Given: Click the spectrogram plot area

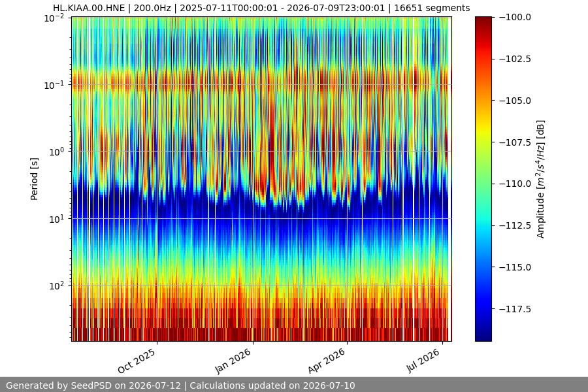Looking at the screenshot, I should point(262,179).
